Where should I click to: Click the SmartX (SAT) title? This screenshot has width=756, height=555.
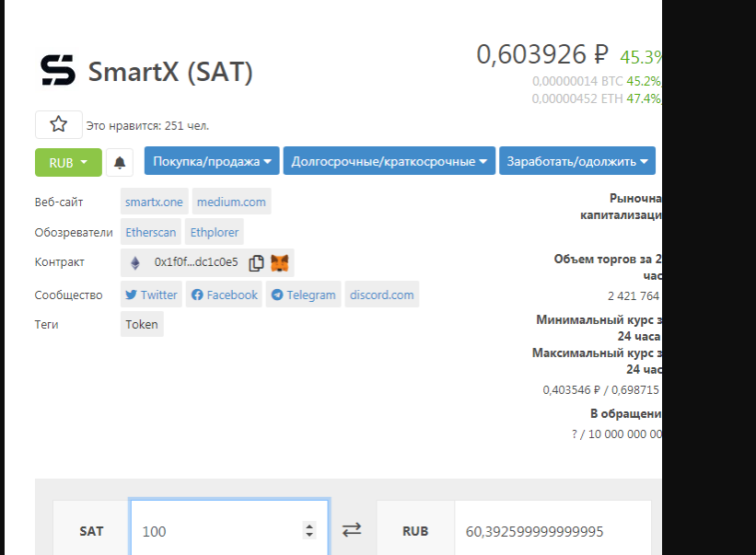tap(170, 73)
